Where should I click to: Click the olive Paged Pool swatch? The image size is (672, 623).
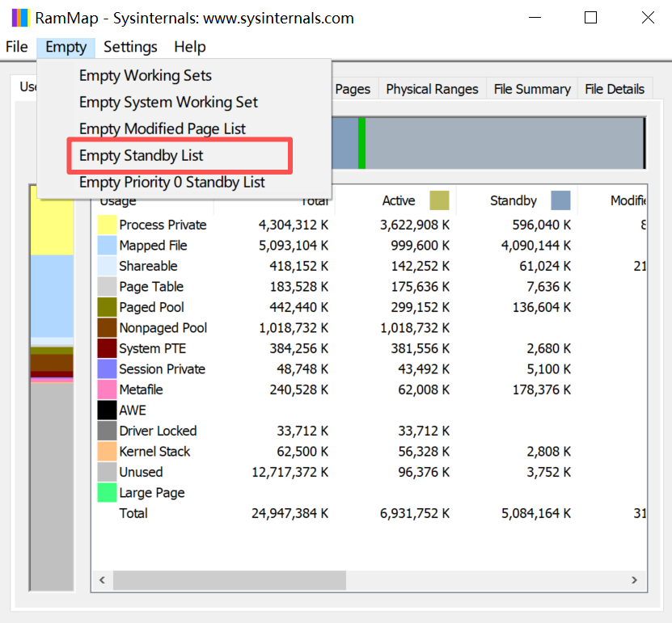point(107,307)
